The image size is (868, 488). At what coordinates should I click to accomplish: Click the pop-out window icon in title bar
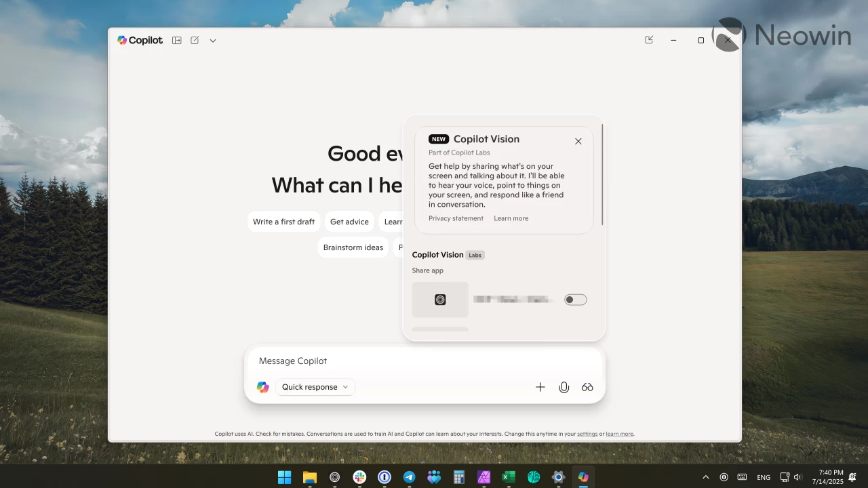point(649,40)
